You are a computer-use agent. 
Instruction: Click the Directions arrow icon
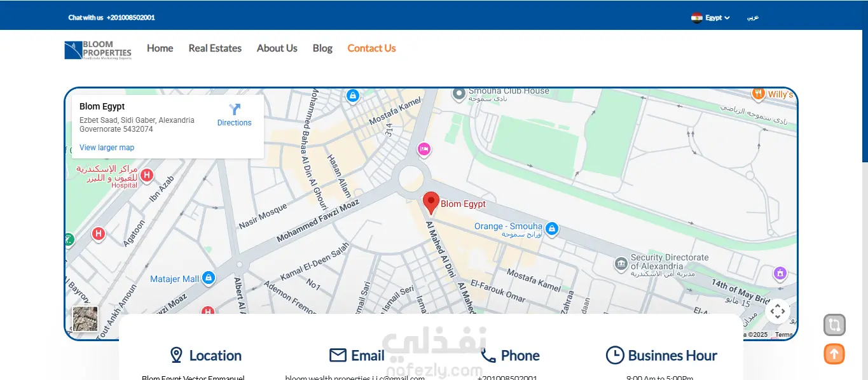pyautogui.click(x=235, y=109)
